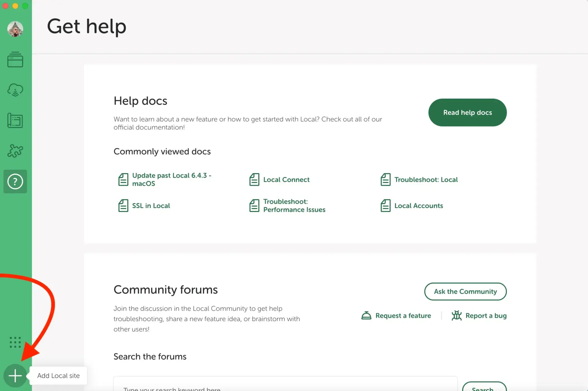Click the Search forums button
Viewport: 588px width, 391px height.
click(484, 387)
